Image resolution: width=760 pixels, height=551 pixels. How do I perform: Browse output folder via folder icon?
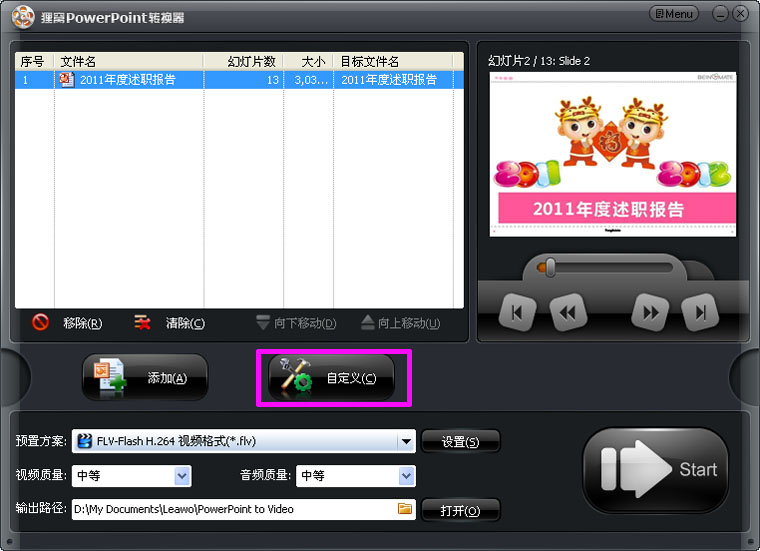pyautogui.click(x=405, y=508)
